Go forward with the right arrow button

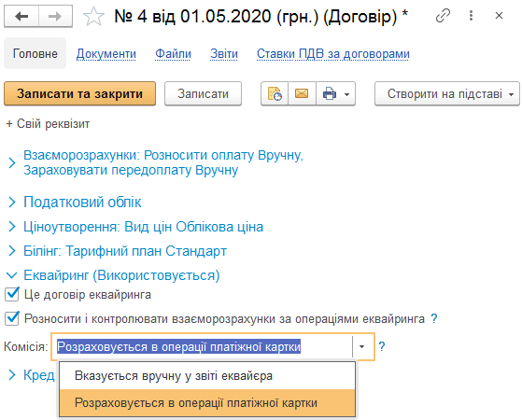pyautogui.click(x=55, y=16)
